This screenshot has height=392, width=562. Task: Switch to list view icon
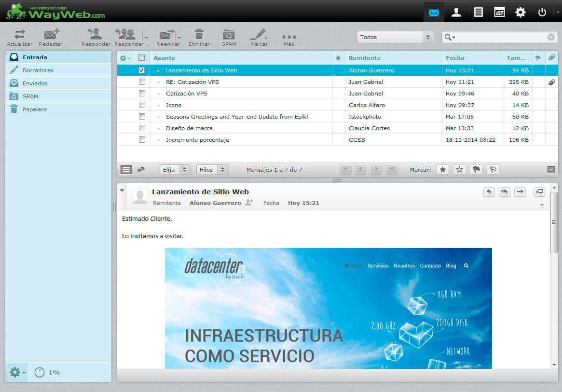(x=126, y=170)
